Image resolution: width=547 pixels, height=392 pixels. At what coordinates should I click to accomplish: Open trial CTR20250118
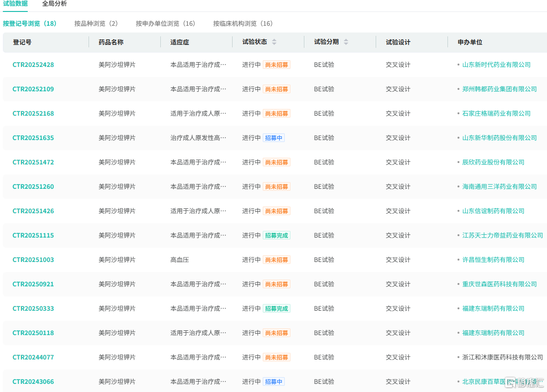pyautogui.click(x=33, y=333)
